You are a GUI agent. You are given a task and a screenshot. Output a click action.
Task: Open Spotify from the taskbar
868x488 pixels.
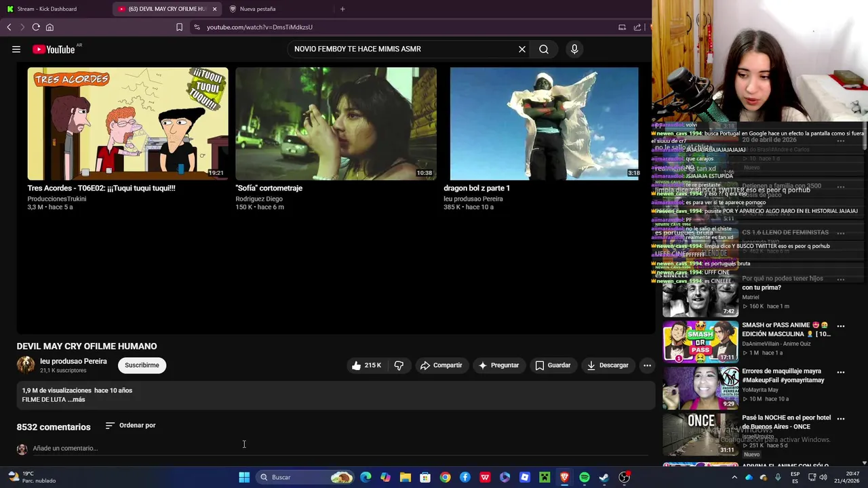[x=585, y=477]
